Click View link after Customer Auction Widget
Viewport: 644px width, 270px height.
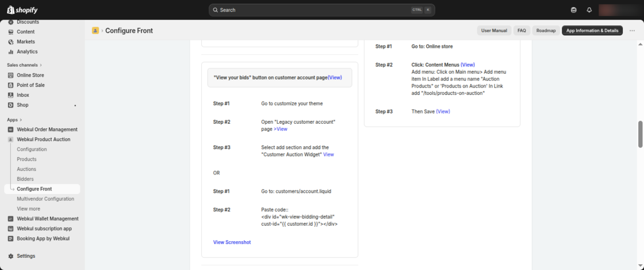[x=328, y=154]
